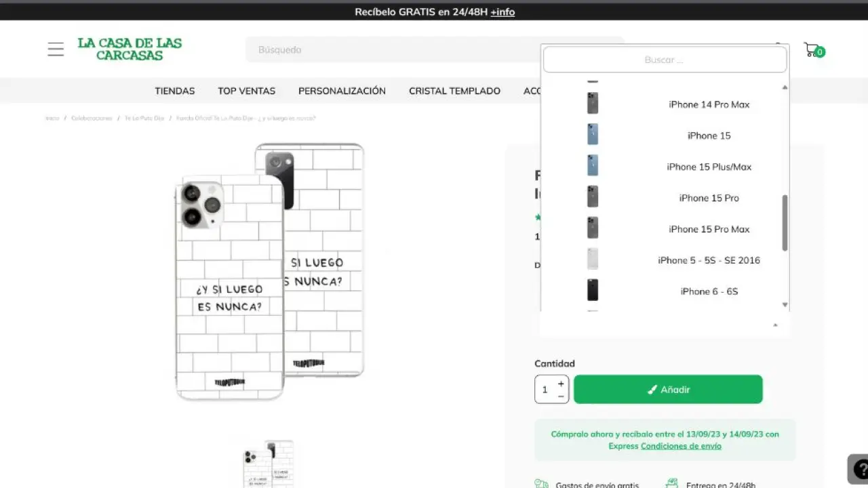The width and height of the screenshot is (868, 488).
Task: Open the help question mark widget
Action: click(859, 468)
